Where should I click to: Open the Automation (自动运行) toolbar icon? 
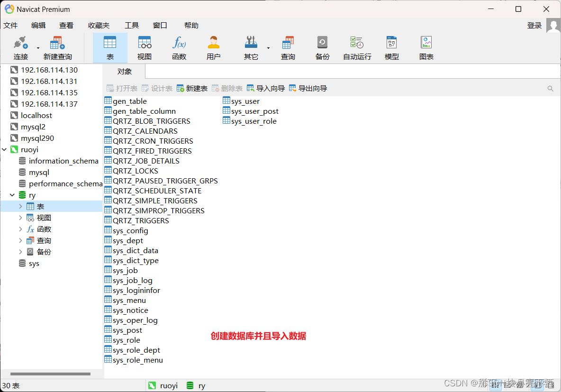point(357,48)
